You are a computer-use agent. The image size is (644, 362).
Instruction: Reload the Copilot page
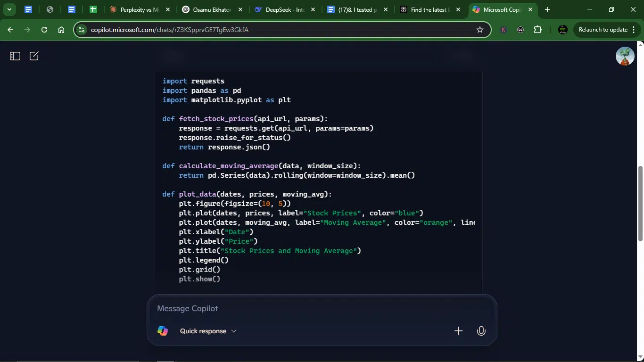(x=44, y=30)
